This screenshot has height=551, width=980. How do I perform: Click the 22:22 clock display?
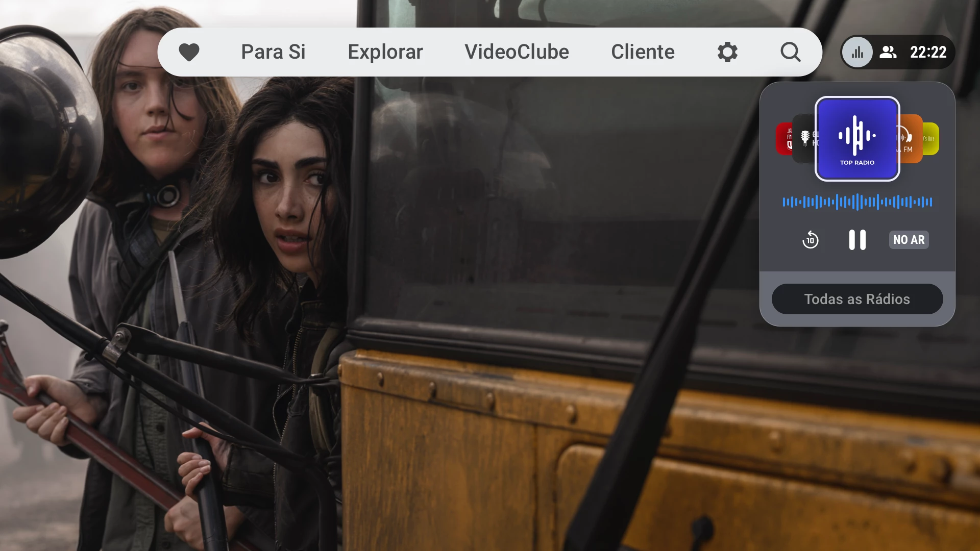(928, 52)
